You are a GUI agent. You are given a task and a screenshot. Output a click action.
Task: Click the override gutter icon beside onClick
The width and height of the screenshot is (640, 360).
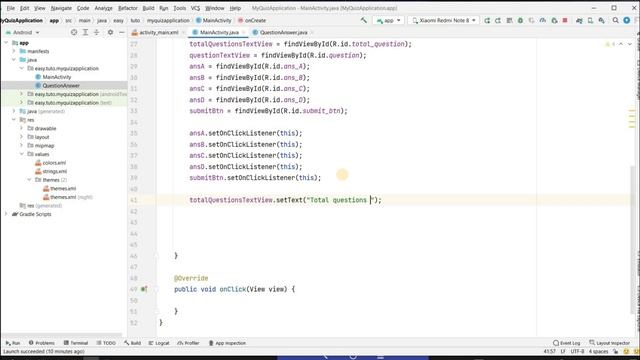[144, 289]
